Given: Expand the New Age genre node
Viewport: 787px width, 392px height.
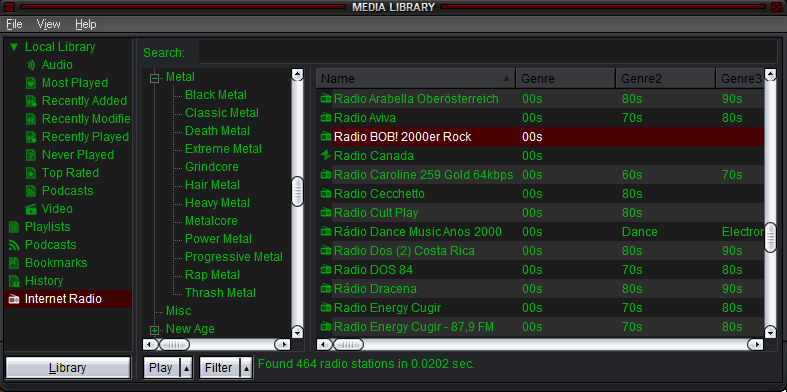Looking at the screenshot, I should point(155,330).
